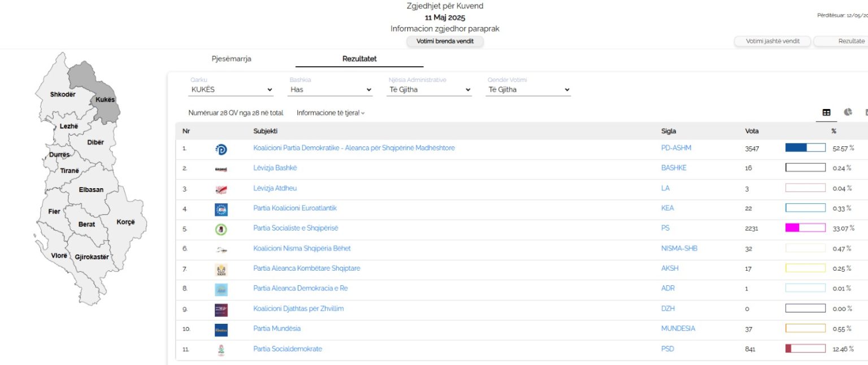The height and width of the screenshot is (365, 868).
Task: Click the vote count 2231
Action: click(x=752, y=229)
